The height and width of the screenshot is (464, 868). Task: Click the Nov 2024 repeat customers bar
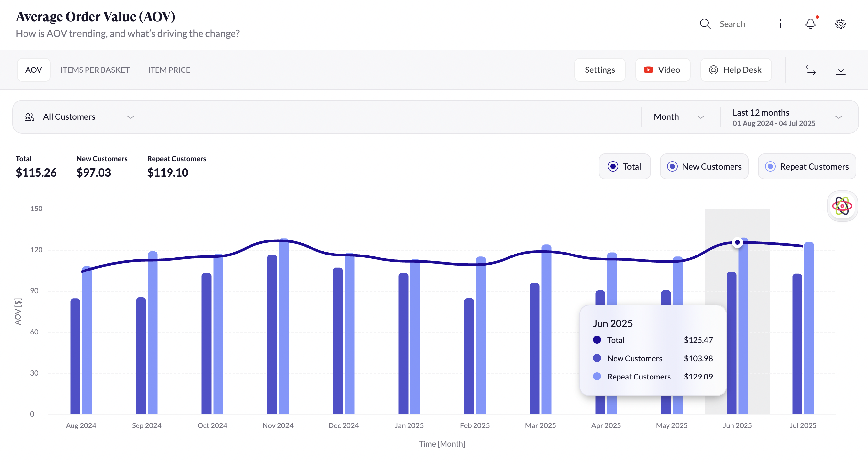[284, 327]
